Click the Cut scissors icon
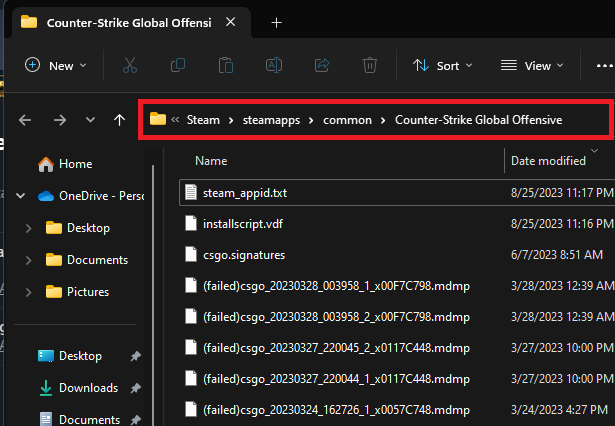This screenshot has width=615, height=426. tap(130, 65)
